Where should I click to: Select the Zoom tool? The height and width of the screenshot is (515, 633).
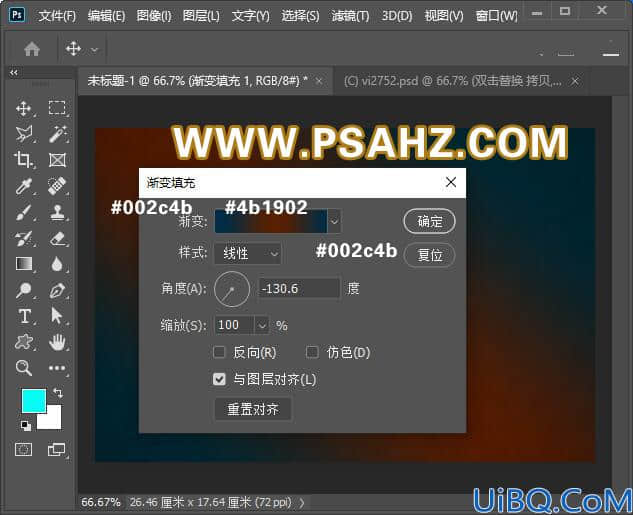23,368
